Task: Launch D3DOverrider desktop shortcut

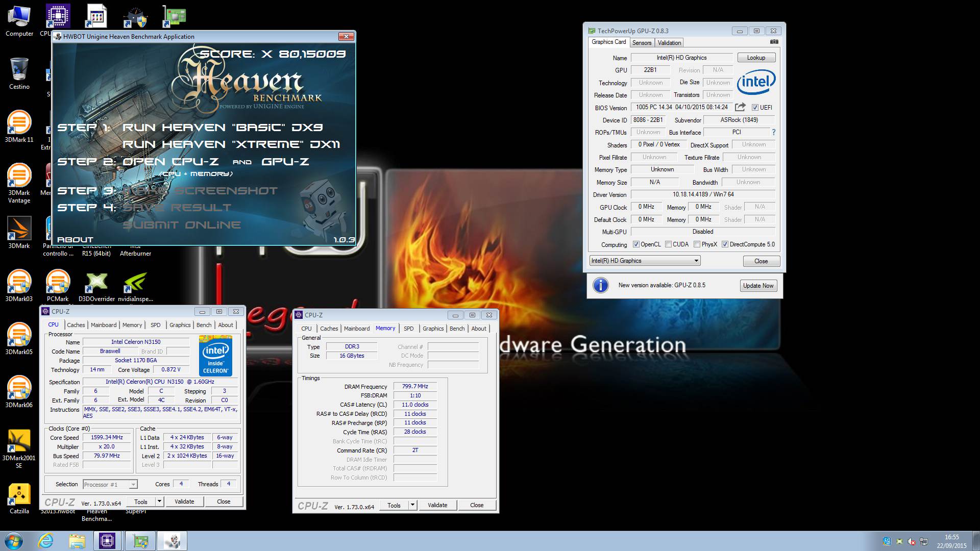Action: click(96, 286)
